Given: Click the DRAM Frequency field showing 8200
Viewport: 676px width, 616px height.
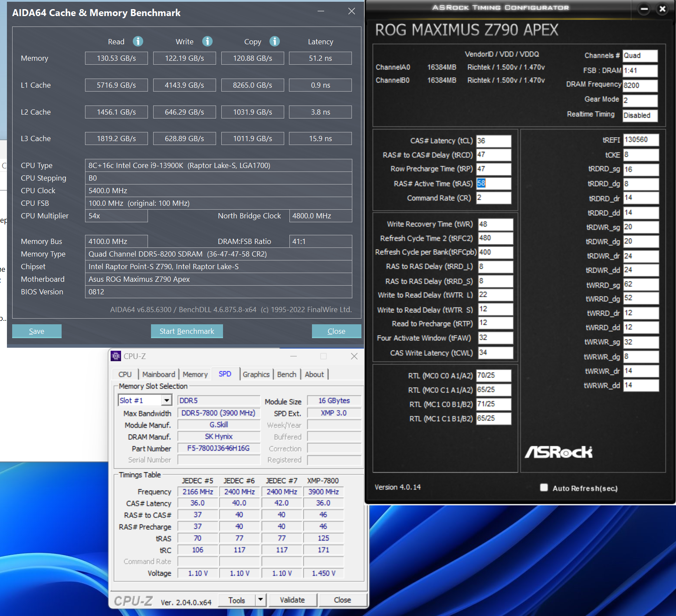Looking at the screenshot, I should pos(640,85).
